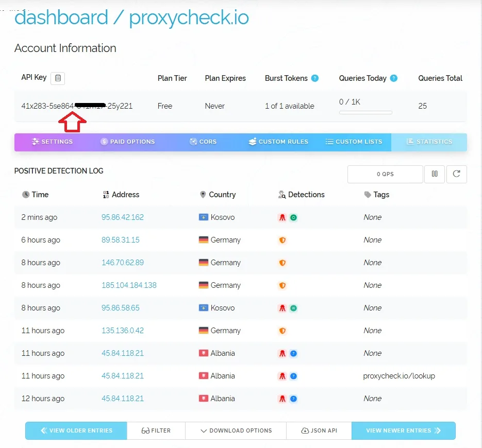This screenshot has height=448, width=482.
Task: Click the Burst Tokens help question icon
Action: click(x=315, y=78)
